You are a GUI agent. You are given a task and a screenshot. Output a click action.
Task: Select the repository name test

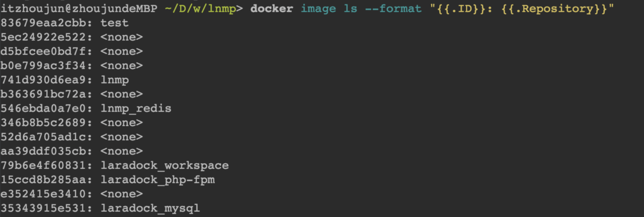coord(115,23)
